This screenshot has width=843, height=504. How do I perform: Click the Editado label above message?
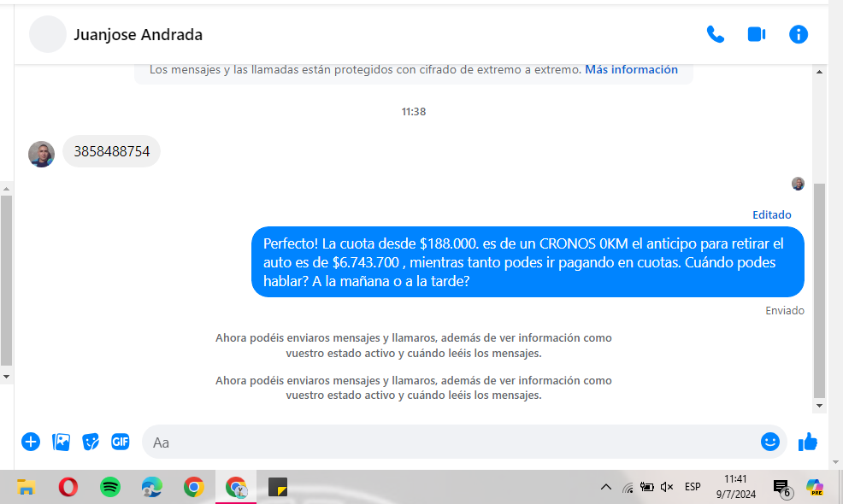click(x=771, y=214)
